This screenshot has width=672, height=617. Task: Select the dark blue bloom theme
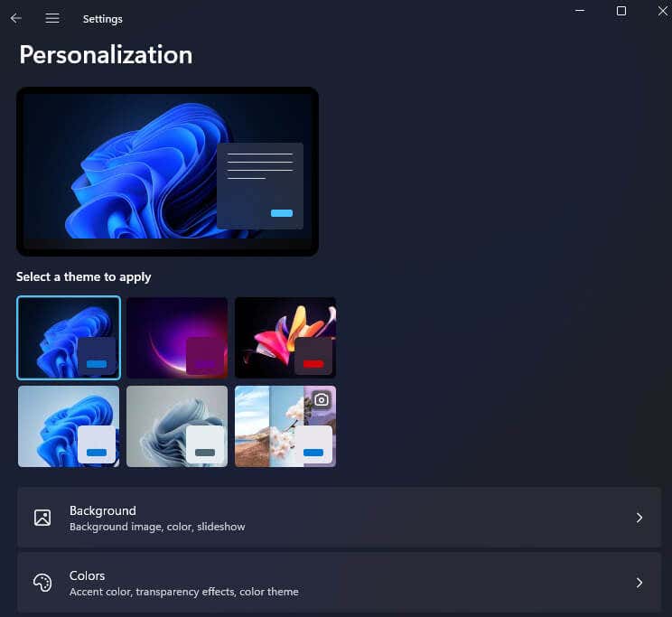[69, 338]
